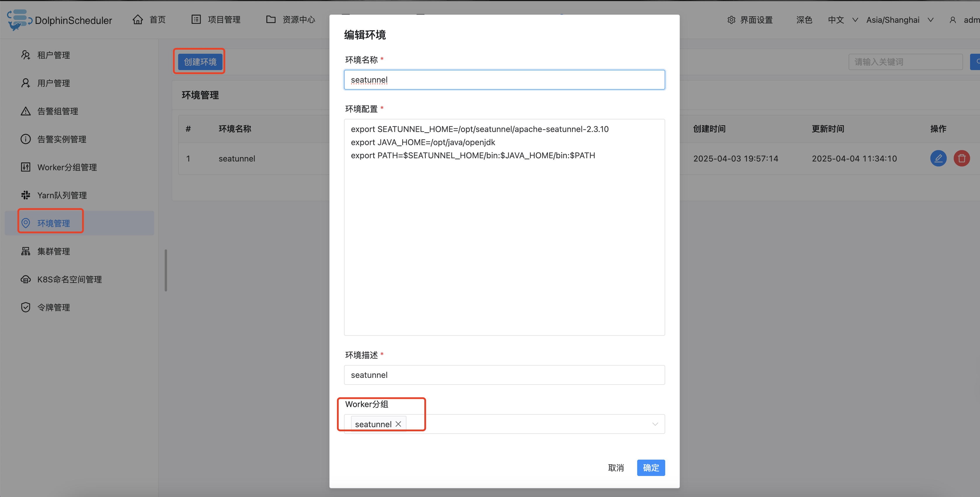Viewport: 980px width, 497px height.
Task: Click the 确定 confirm button
Action: [x=651, y=468]
